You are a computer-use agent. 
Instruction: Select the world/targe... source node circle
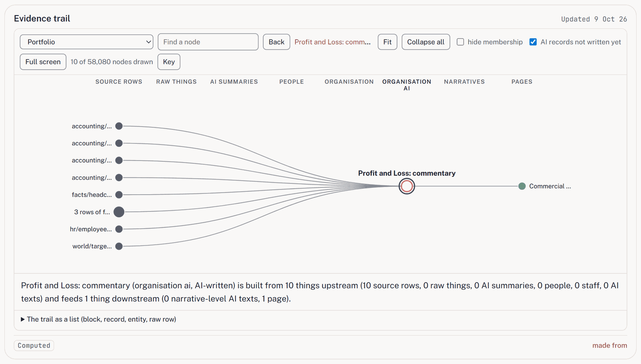[x=119, y=246]
